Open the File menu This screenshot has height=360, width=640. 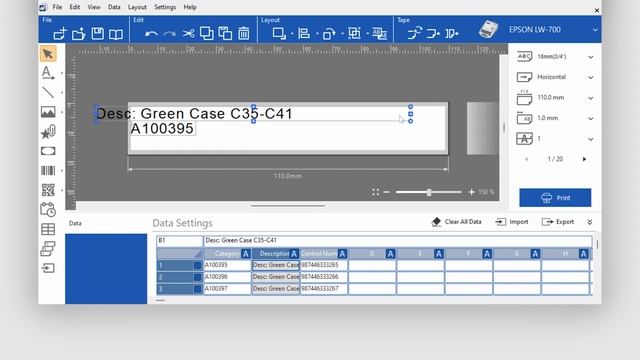[x=57, y=7]
